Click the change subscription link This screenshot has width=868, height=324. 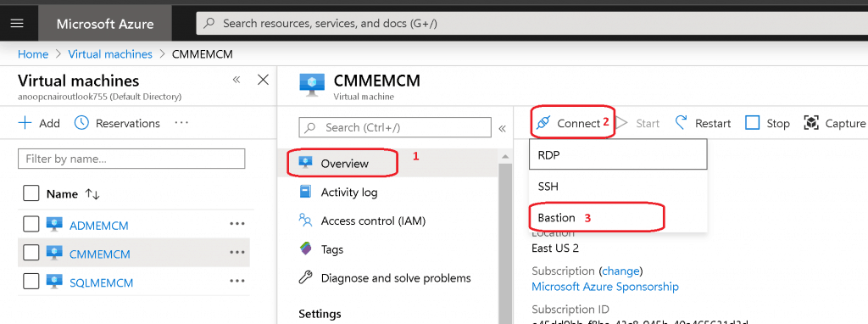620,271
